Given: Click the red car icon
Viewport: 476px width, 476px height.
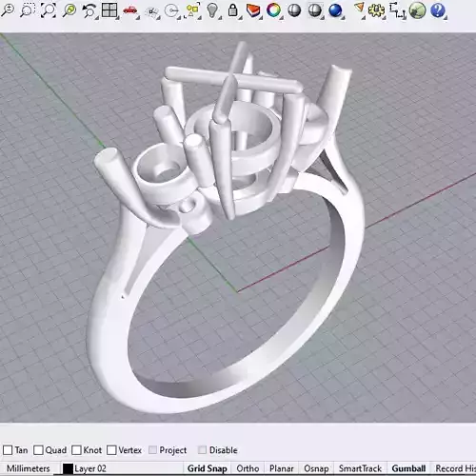Looking at the screenshot, I should [130, 10].
